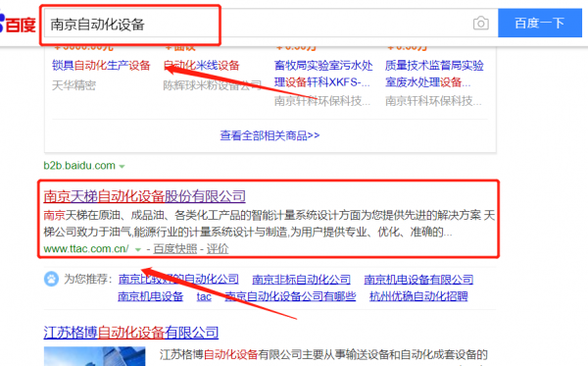The width and height of the screenshot is (588, 366).
Task: Select recommended search 杭州优稳自动化招聘
Action: [418, 296]
